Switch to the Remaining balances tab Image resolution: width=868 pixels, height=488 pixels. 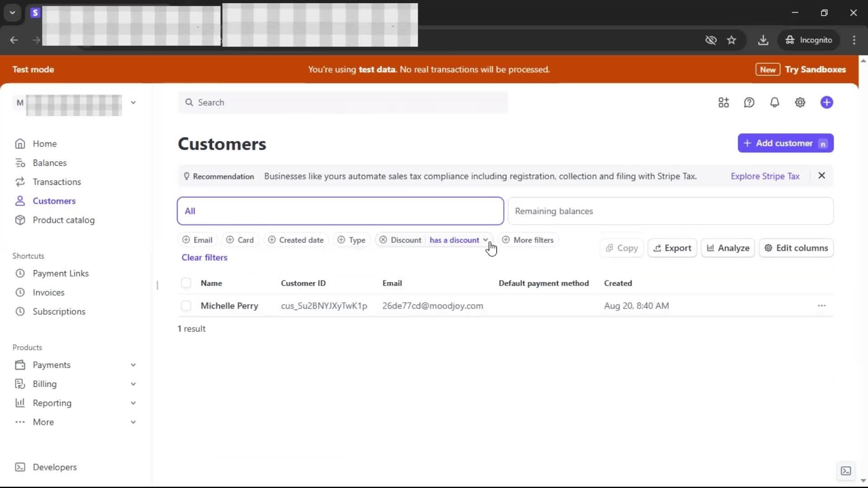point(670,211)
